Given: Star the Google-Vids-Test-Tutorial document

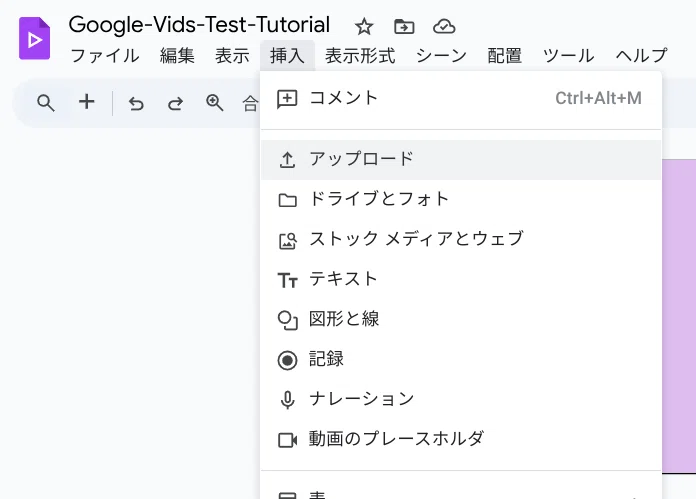Looking at the screenshot, I should click(364, 27).
